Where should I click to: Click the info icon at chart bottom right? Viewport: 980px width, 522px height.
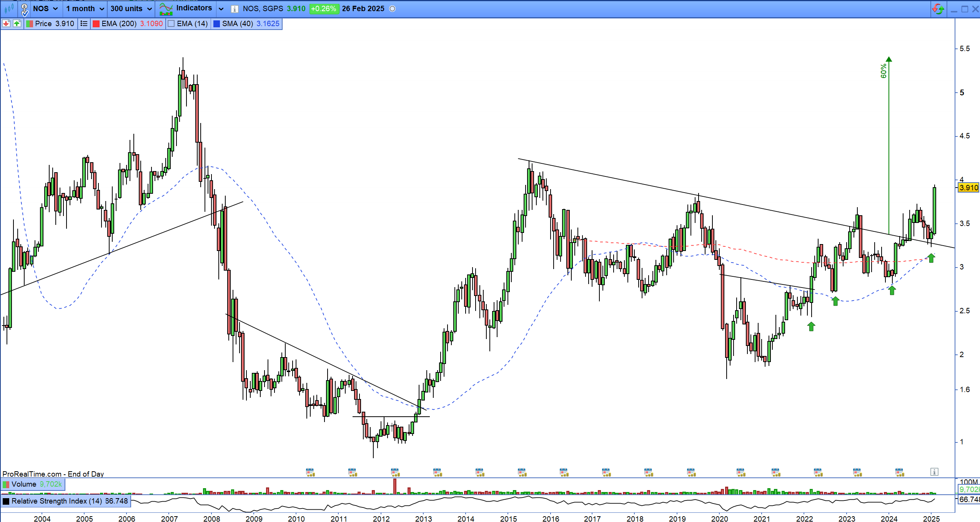coord(934,472)
